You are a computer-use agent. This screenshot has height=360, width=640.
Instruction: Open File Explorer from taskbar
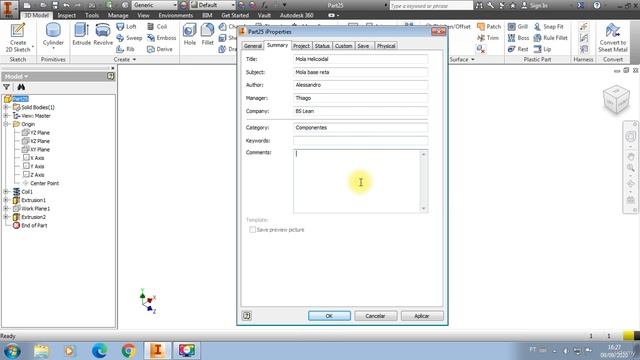41,351
